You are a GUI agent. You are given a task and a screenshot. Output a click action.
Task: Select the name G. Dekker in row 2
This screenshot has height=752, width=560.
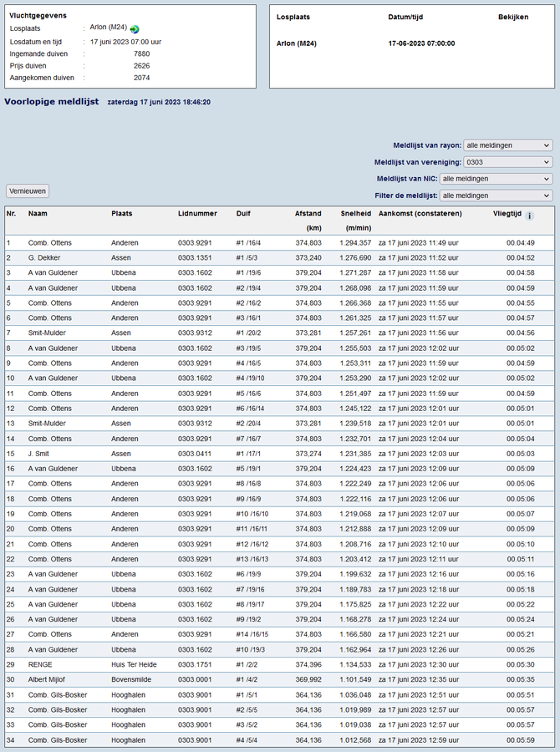pyautogui.click(x=44, y=257)
